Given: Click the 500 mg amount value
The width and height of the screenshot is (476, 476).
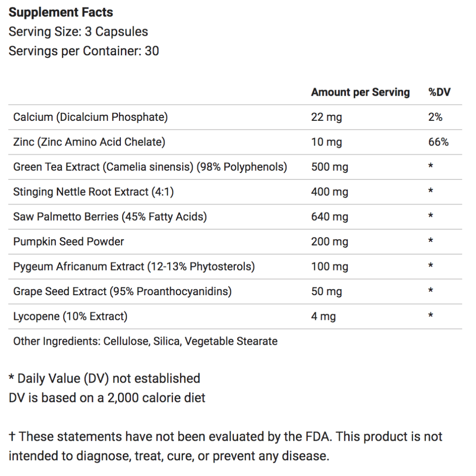Looking at the screenshot, I should [330, 167].
